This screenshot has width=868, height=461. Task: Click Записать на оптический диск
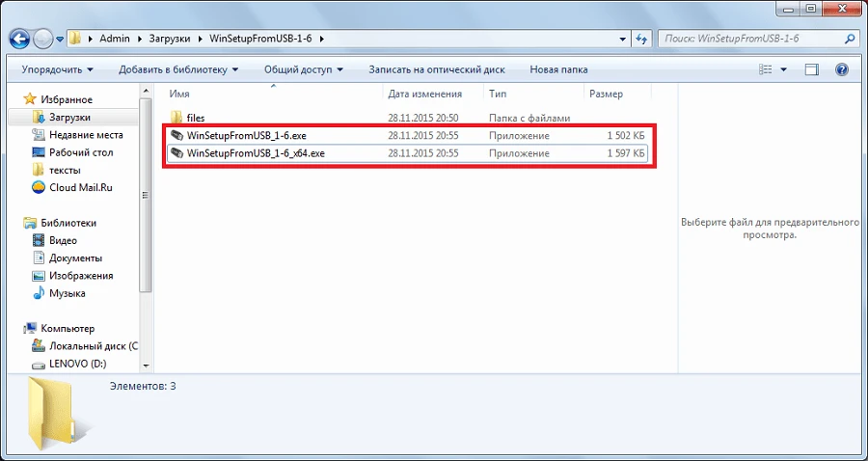[437, 69]
